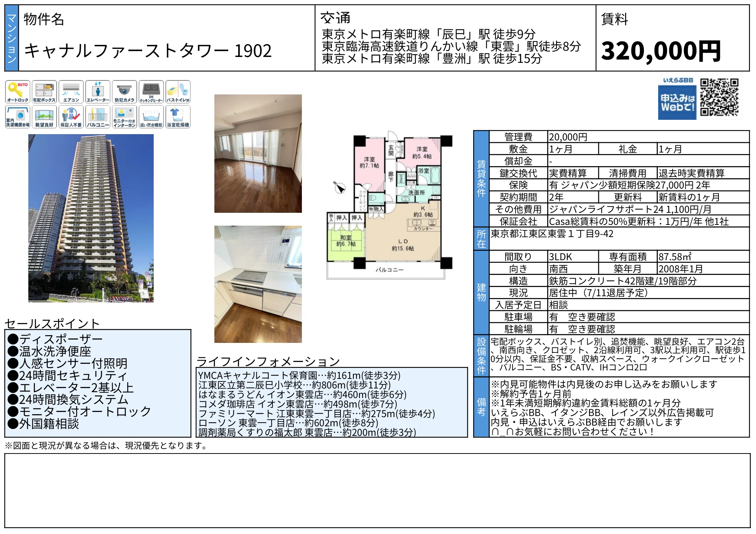Click the 追い焚き機能 icon

[151, 117]
